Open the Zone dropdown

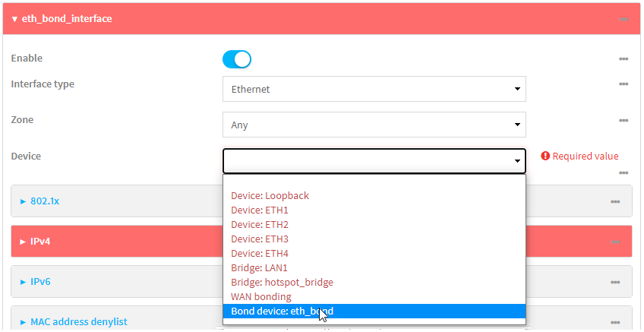pyautogui.click(x=374, y=125)
